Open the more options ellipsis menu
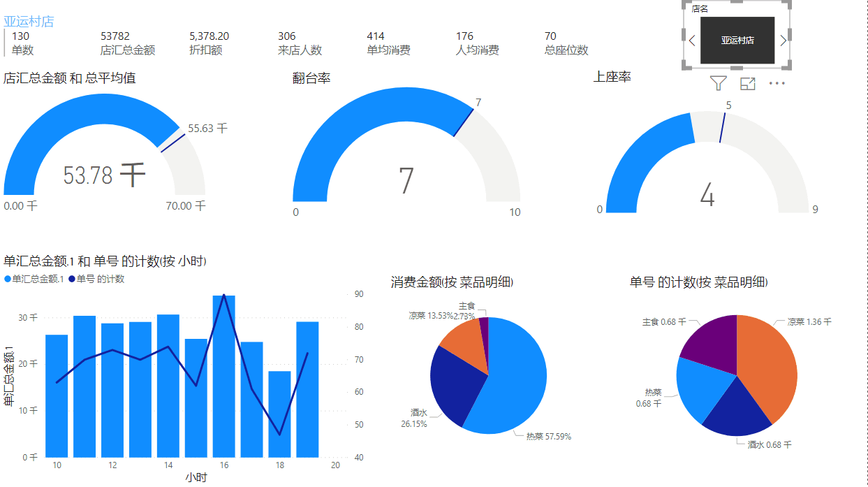The height and width of the screenshot is (487, 868). point(777,83)
